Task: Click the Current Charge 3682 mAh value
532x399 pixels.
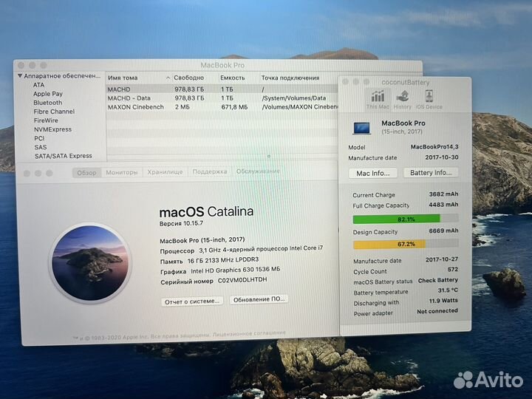Action: click(443, 194)
